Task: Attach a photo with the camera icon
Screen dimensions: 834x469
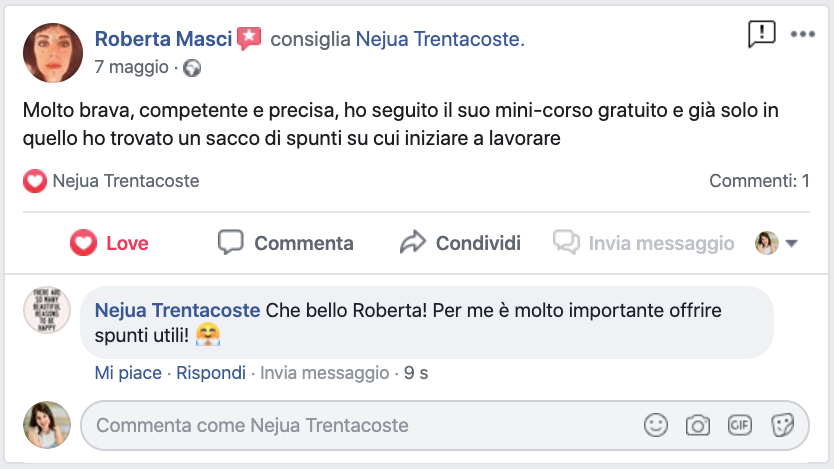Action: (x=697, y=425)
